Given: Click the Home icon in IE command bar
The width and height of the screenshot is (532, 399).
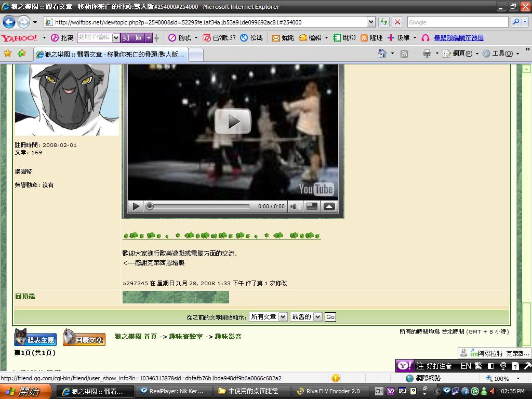Looking at the screenshot, I should [x=382, y=53].
